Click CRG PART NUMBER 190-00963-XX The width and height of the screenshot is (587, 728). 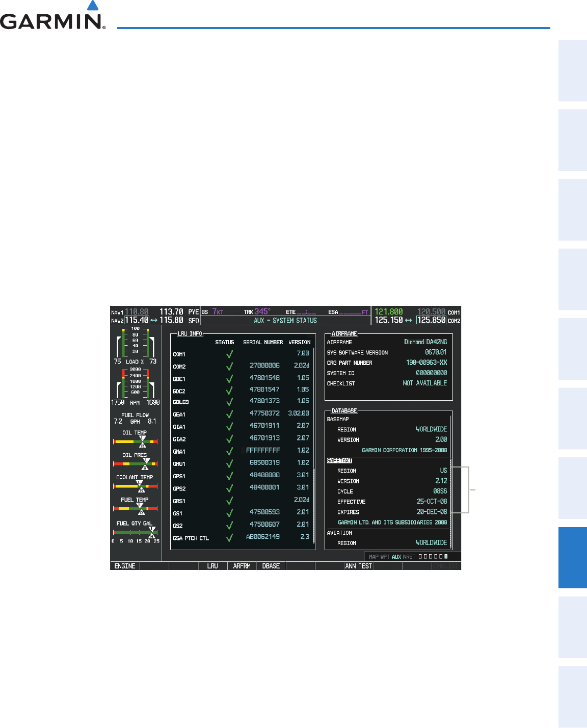(426, 362)
